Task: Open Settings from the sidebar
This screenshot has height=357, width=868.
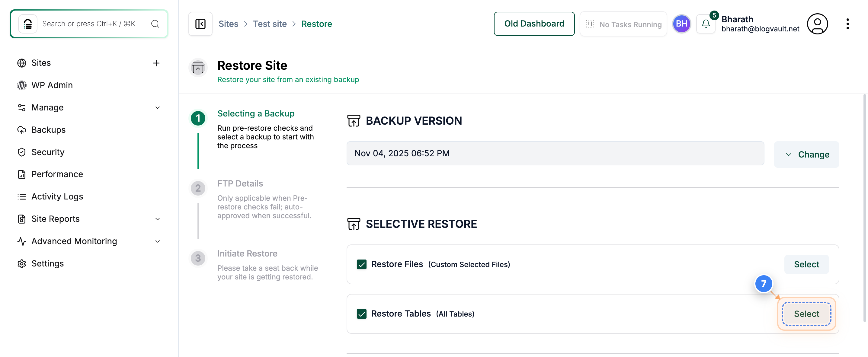Action: click(47, 263)
